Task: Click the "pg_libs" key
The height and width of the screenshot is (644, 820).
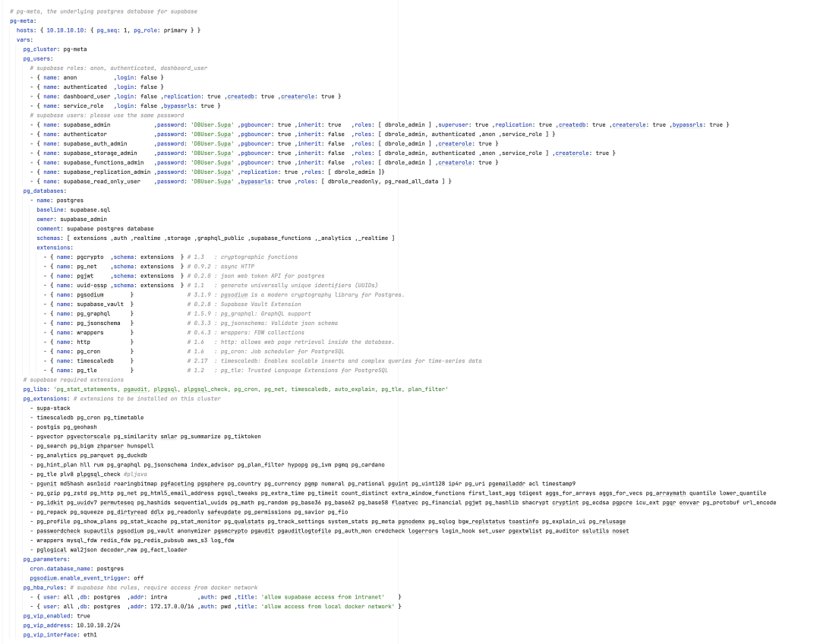Action: pyautogui.click(x=35, y=390)
